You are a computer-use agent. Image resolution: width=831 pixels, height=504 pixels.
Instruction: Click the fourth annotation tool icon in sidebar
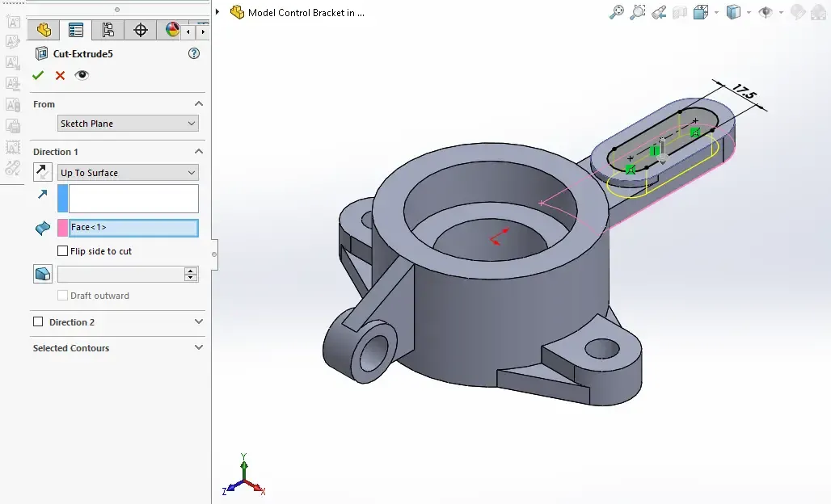[x=13, y=83]
